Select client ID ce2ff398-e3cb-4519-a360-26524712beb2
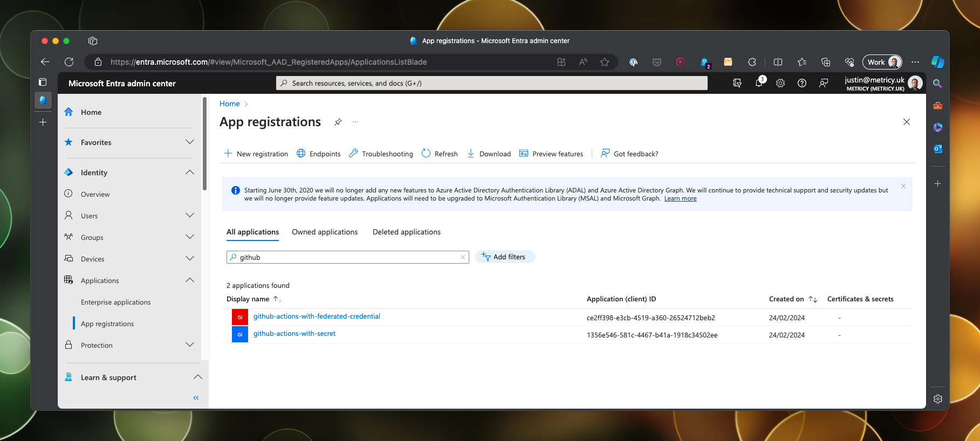This screenshot has height=441, width=980. [651, 318]
